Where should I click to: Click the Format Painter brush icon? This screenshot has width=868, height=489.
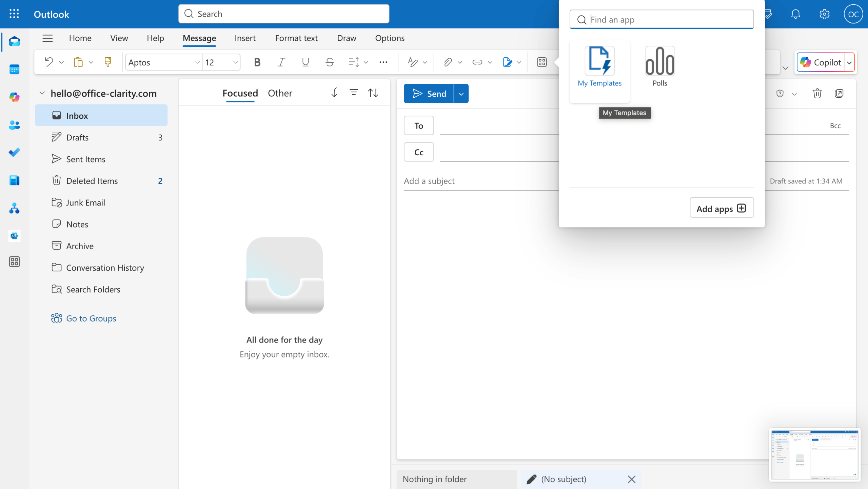[108, 62]
